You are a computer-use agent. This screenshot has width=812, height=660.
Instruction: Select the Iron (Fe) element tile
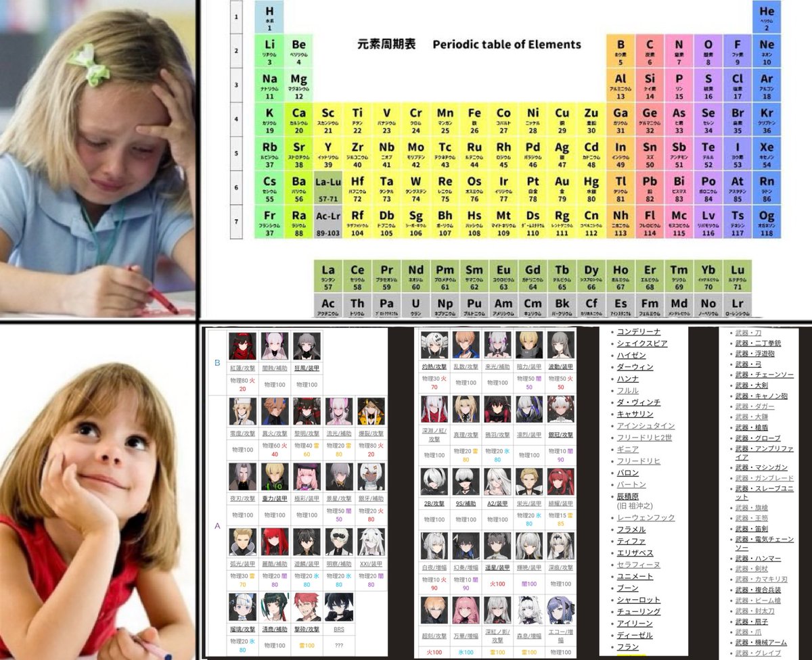click(474, 120)
